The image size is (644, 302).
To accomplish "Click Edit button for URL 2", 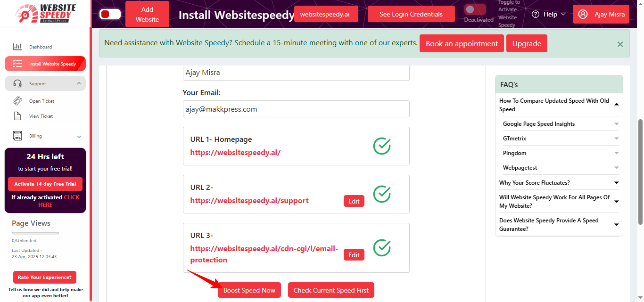I will [354, 201].
